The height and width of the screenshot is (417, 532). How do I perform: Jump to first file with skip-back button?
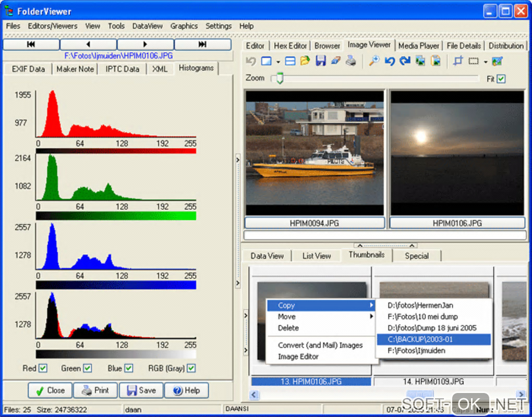click(x=31, y=44)
